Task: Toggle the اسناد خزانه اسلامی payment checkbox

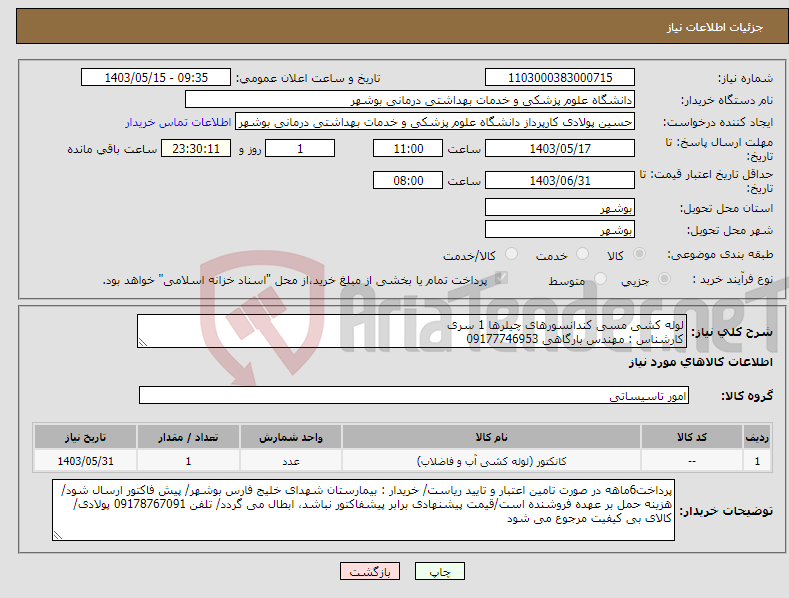Action: (501, 278)
